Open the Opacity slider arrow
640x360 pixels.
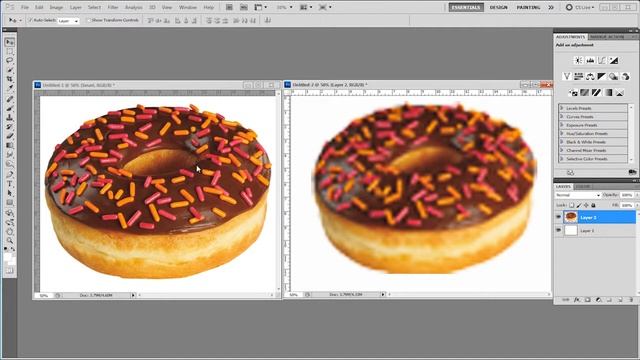click(637, 196)
